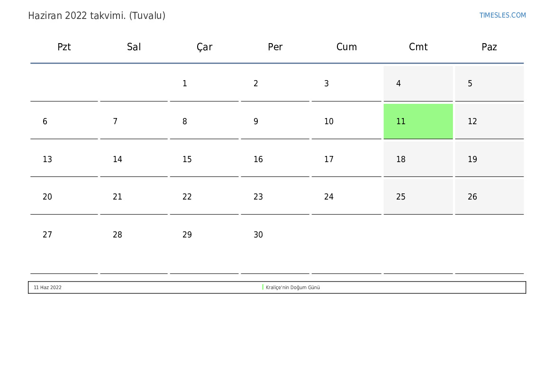Click day 25 Saturday cell
Image resolution: width=554 pixels, height=392 pixels.
[x=401, y=197]
